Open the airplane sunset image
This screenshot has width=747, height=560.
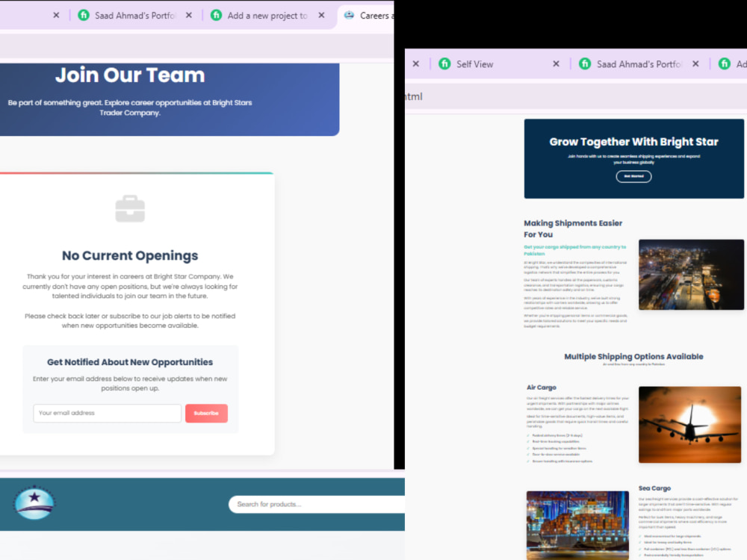tap(689, 425)
